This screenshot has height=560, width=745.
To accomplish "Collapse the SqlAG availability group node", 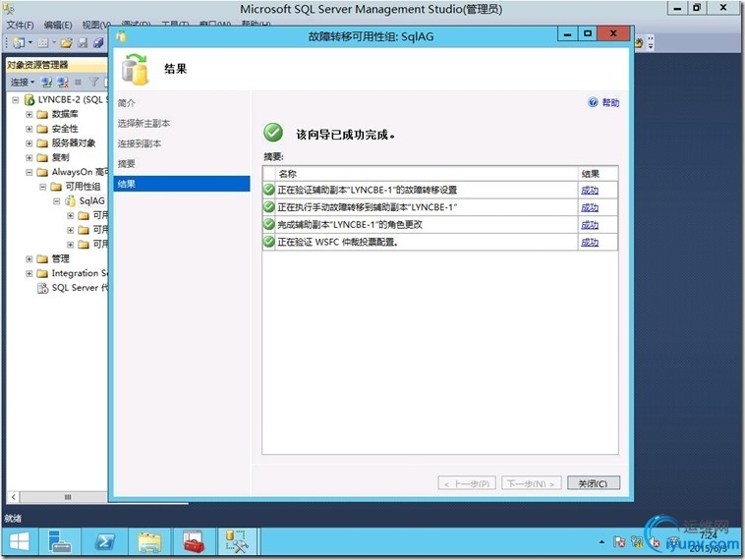I will click(x=57, y=201).
